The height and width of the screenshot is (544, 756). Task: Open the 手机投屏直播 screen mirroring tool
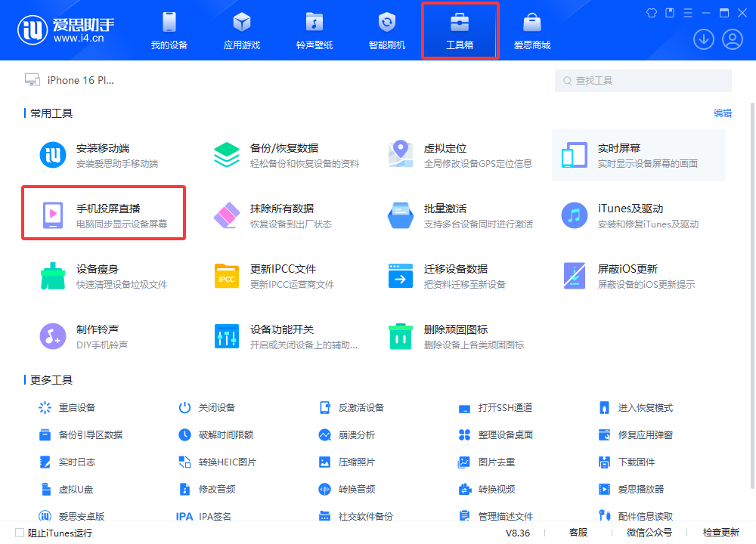click(x=104, y=212)
